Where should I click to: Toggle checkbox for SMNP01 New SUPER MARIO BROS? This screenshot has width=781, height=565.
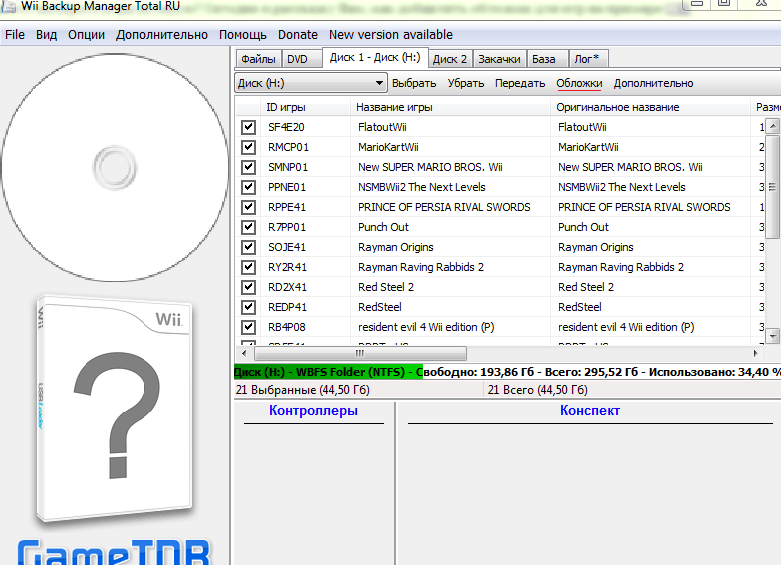(248, 167)
